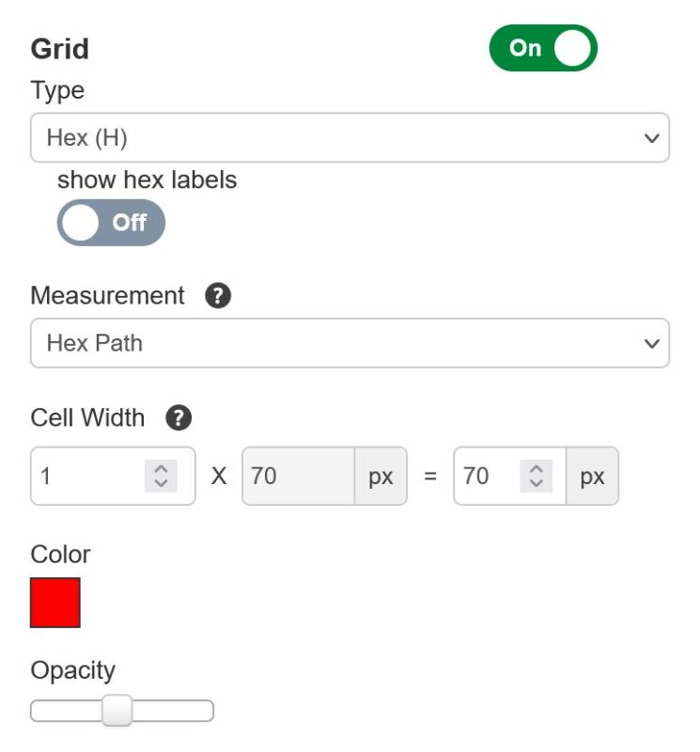
Task: Open the Measurement help tooltip icon
Action: tap(217, 295)
